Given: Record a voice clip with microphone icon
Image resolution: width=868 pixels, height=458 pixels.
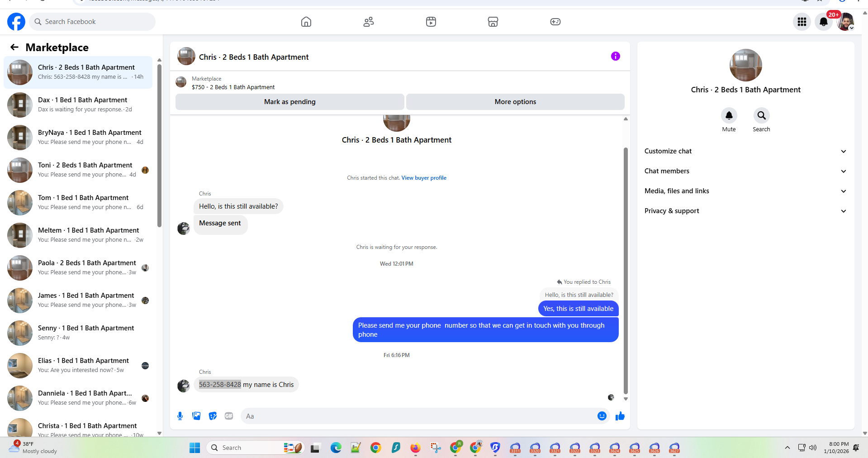Looking at the screenshot, I should pos(180,416).
